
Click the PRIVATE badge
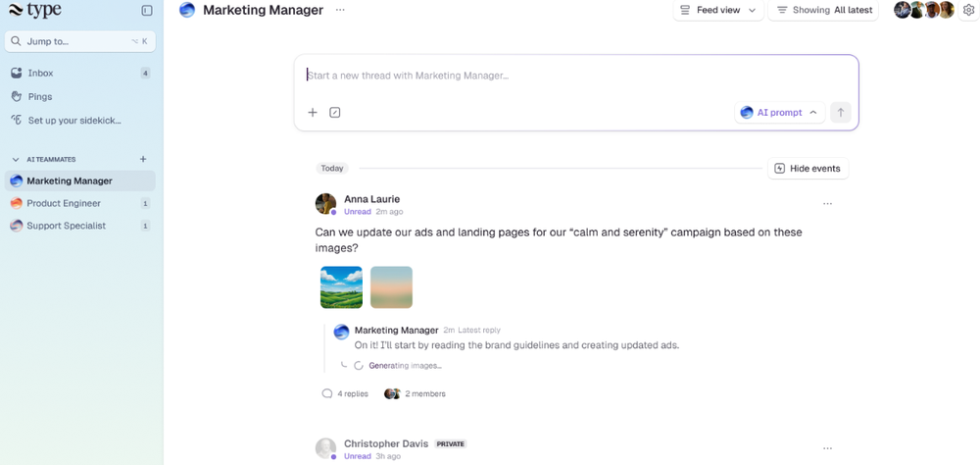pos(451,443)
